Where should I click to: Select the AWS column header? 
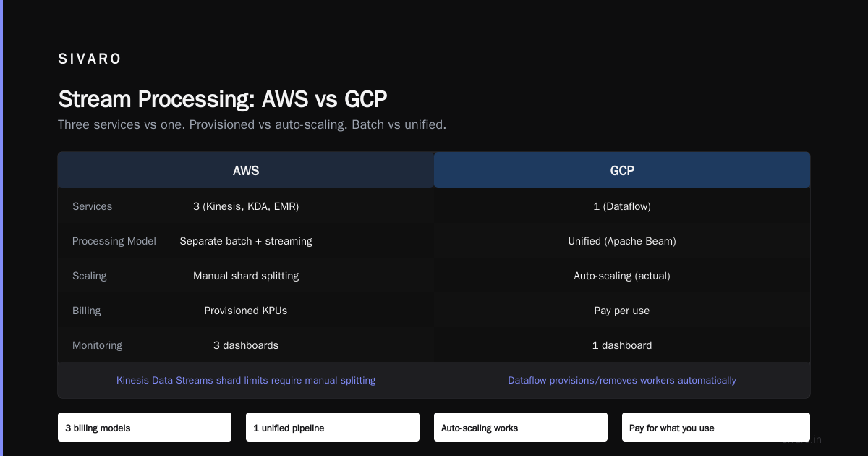point(246,171)
